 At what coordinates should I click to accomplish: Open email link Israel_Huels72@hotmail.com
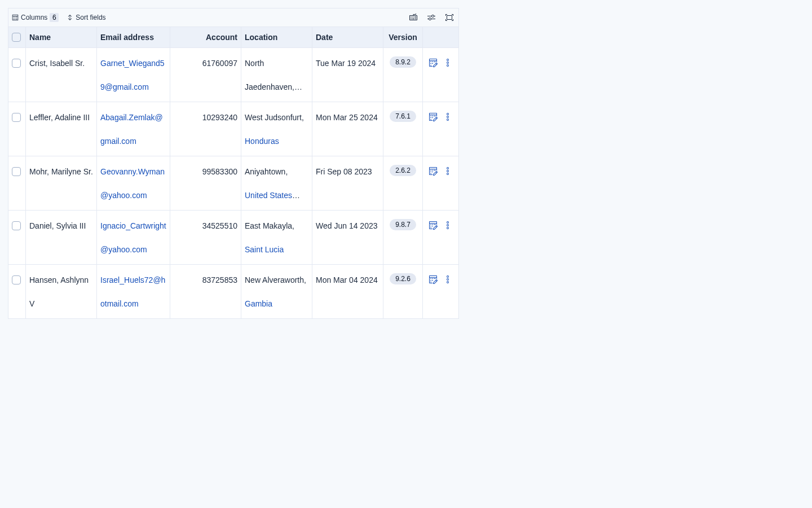[x=133, y=292]
